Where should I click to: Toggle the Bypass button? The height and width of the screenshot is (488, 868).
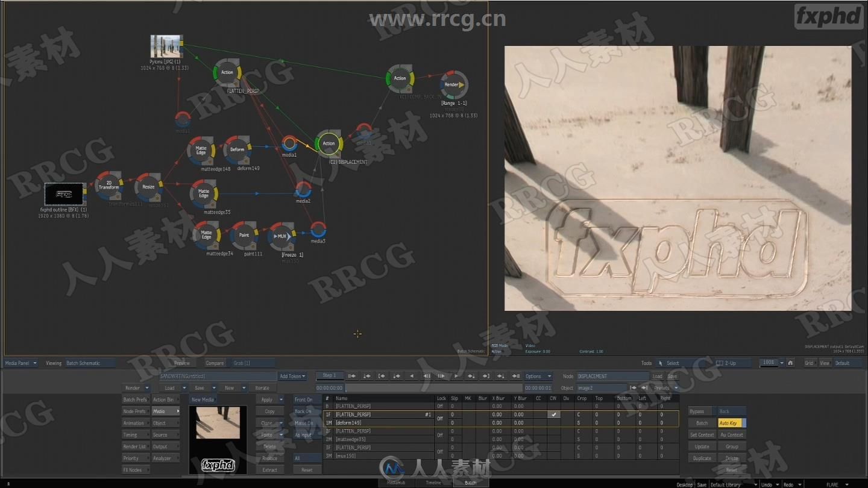pos(702,411)
